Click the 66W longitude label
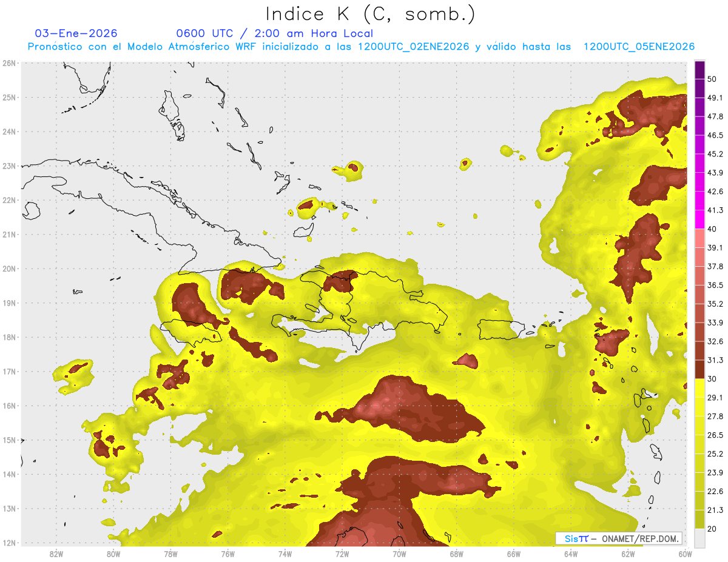Screen dimensions: 728x562 pos(514,554)
